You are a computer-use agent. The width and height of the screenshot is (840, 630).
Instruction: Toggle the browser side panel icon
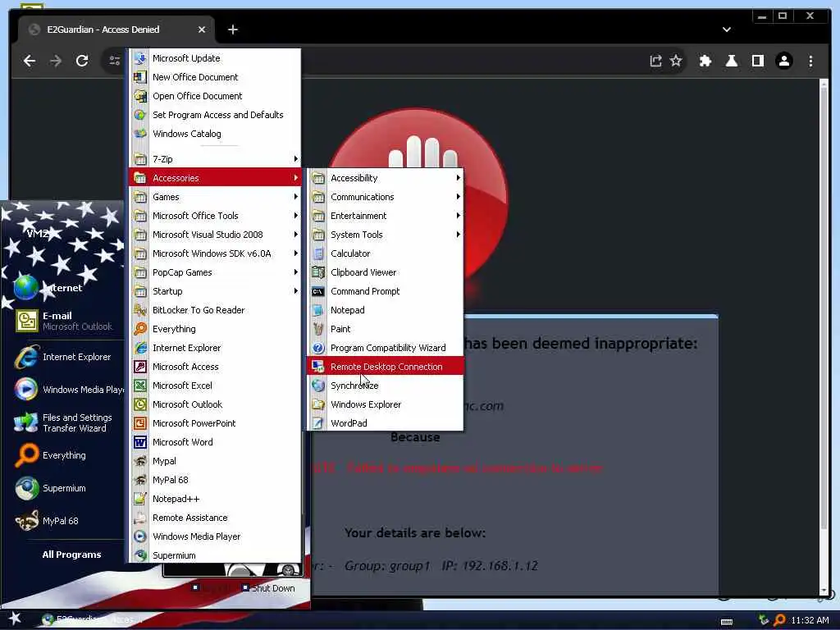click(x=757, y=61)
